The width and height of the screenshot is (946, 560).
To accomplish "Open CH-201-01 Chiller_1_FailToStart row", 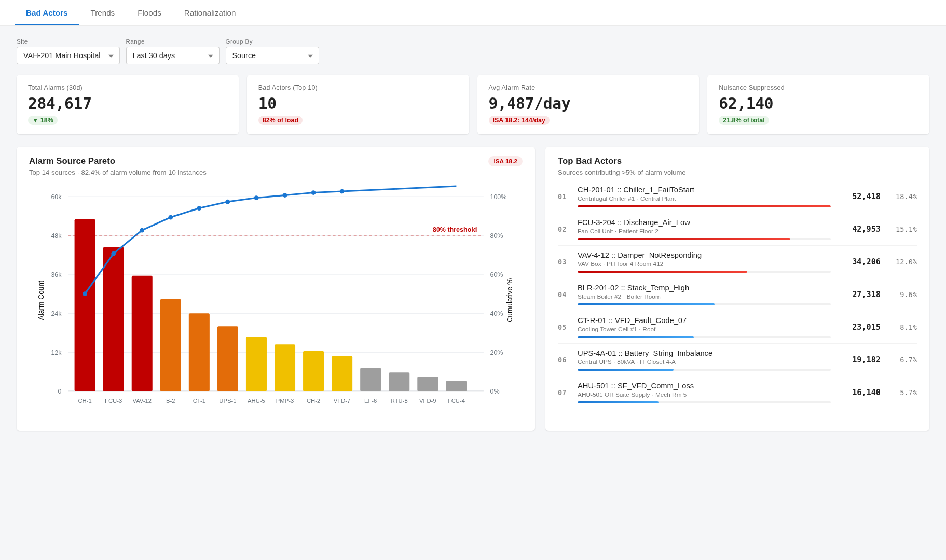I will click(x=737, y=197).
